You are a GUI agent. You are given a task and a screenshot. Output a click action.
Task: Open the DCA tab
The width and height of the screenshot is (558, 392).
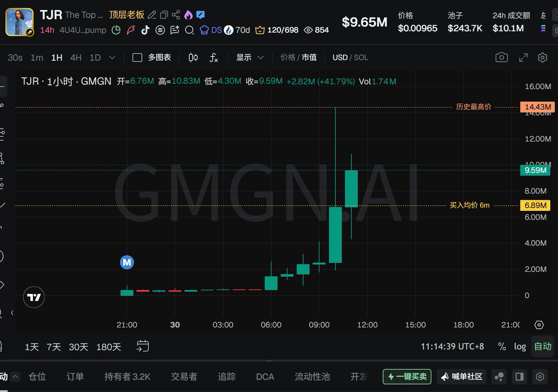[x=265, y=377]
